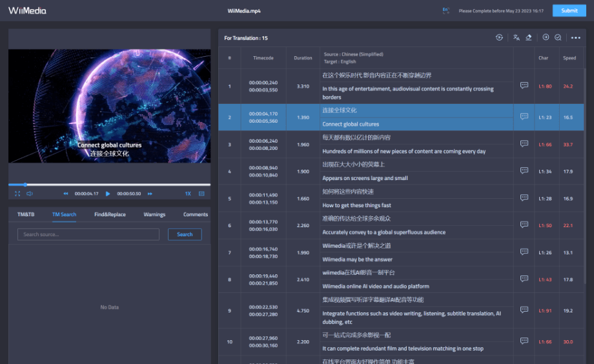The height and width of the screenshot is (364, 594).
Task: Click the machine translation icon
Action: click(x=516, y=37)
